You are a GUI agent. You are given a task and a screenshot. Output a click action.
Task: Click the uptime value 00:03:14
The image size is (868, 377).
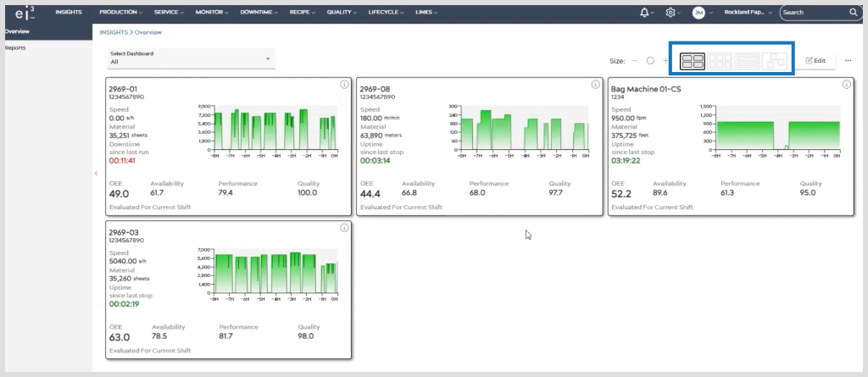tap(374, 161)
